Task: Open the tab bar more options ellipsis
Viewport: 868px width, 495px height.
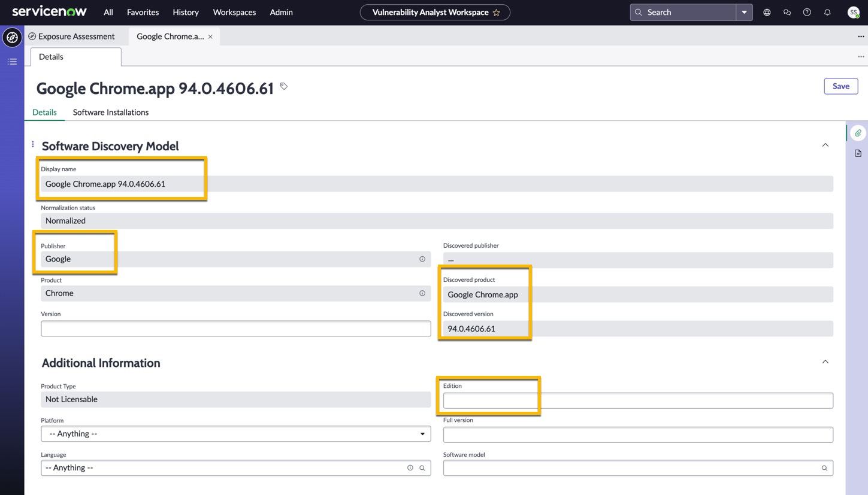Action: click(861, 37)
